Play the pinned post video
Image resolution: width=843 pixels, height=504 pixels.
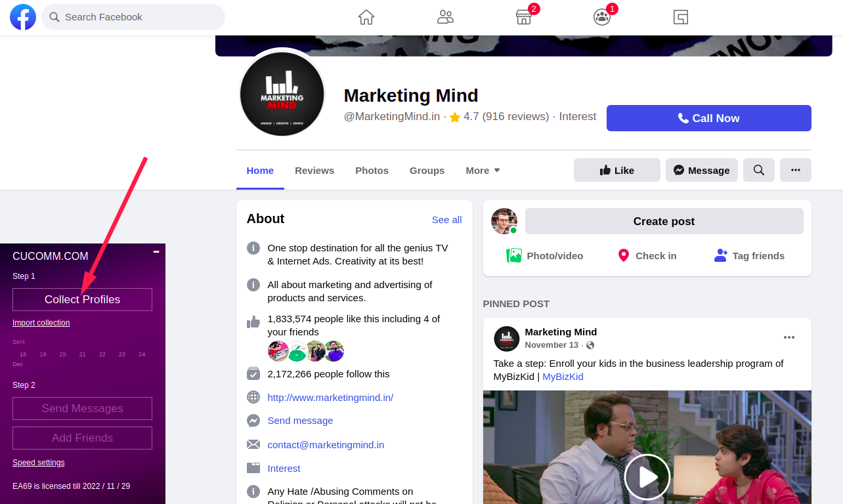tap(647, 477)
